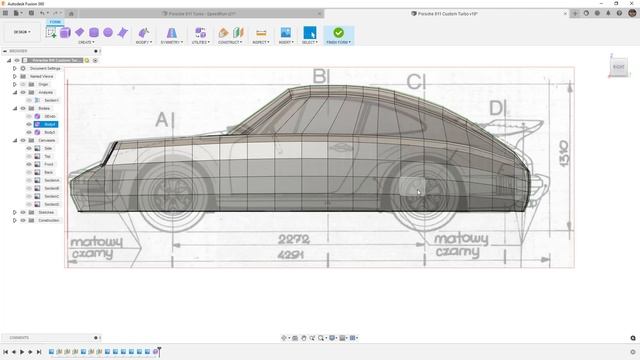Jump to the start of the timeline

pos(5,352)
